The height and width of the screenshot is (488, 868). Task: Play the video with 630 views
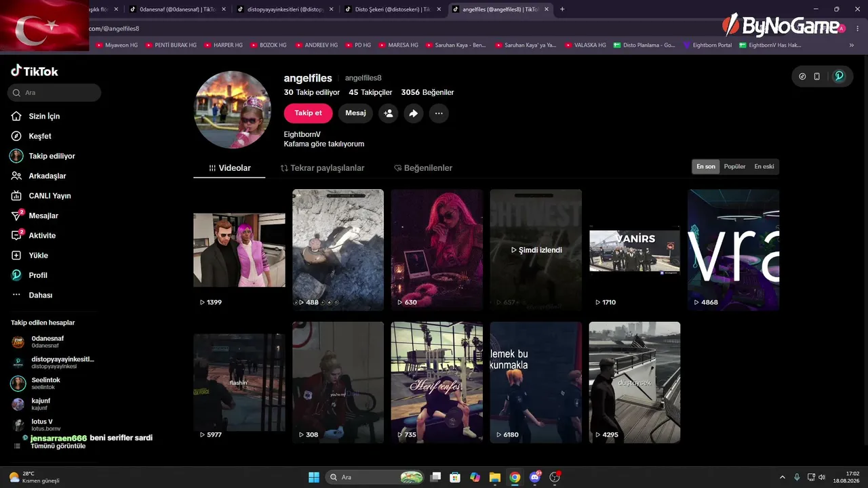click(x=437, y=250)
